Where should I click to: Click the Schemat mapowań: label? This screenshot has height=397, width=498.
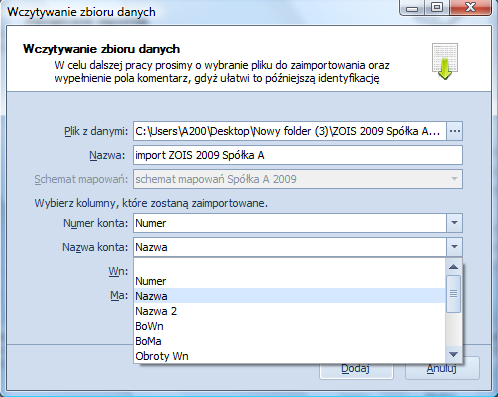[81, 179]
